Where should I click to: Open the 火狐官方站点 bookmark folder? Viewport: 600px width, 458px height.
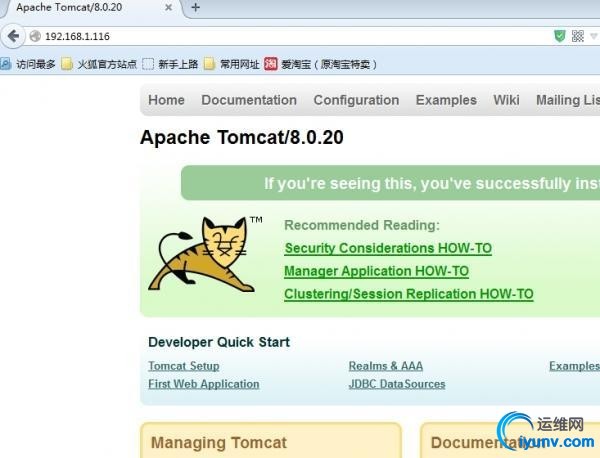click(x=99, y=64)
